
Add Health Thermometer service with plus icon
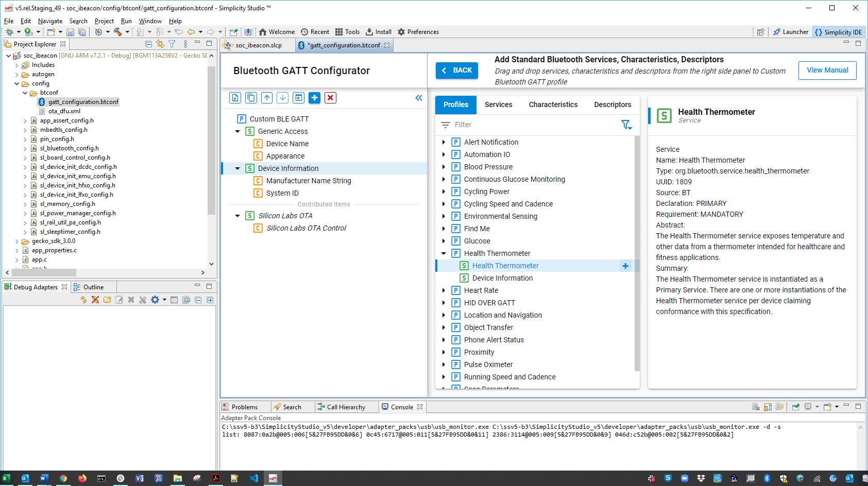625,266
